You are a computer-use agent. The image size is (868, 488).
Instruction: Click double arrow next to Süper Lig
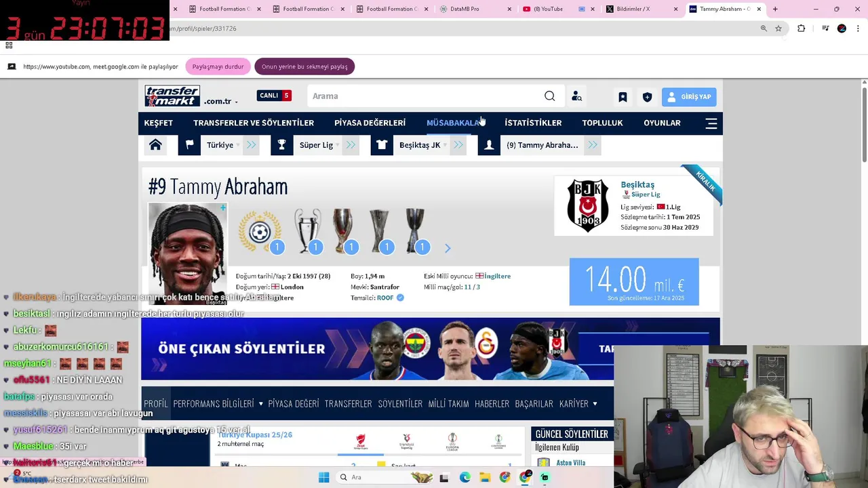(x=351, y=145)
